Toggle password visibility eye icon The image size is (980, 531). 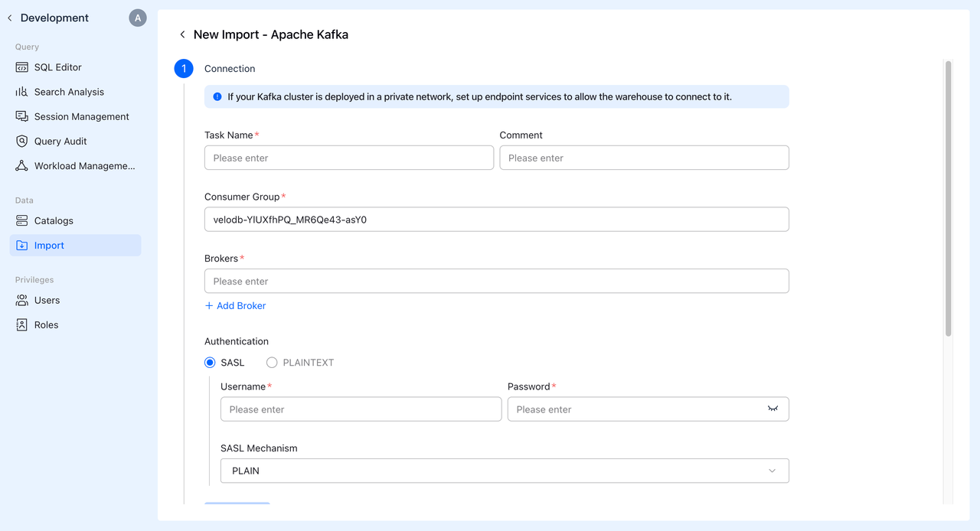pyautogui.click(x=773, y=409)
